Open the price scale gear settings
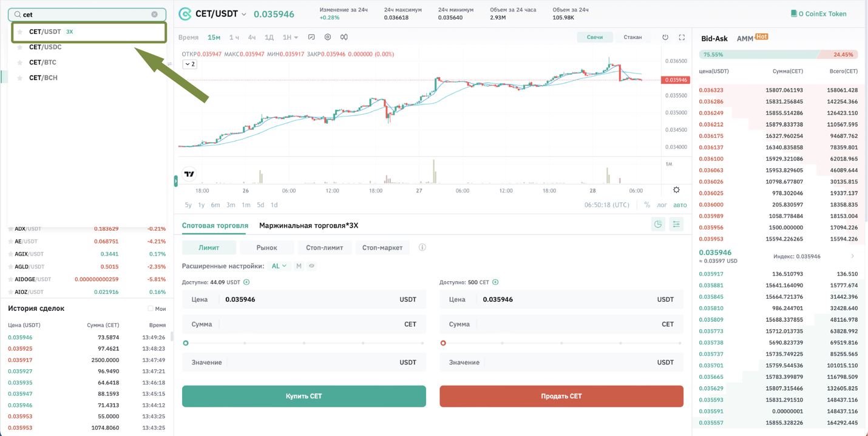 (x=676, y=190)
